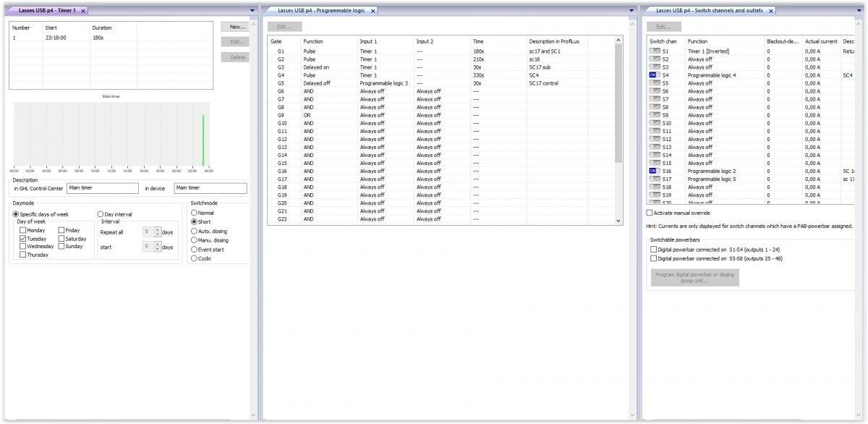
Task: Click the ON indicator for switch channel S16
Action: coord(654,171)
